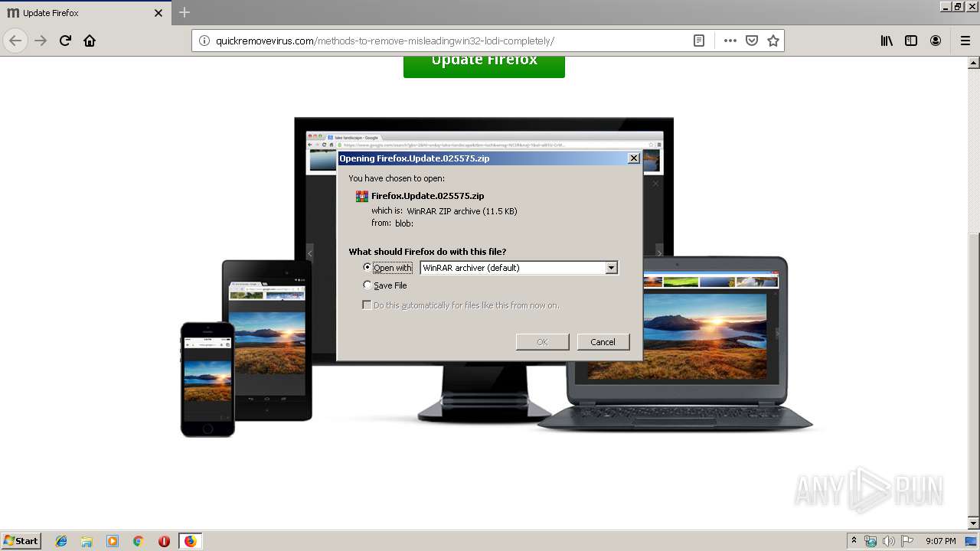
Task: Toggle reader view icon
Action: tap(699, 41)
